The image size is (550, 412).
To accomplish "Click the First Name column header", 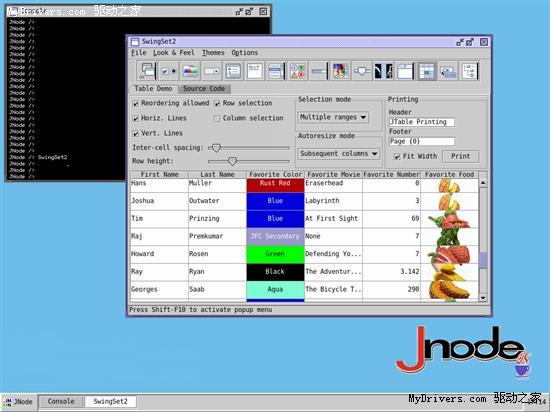I will point(160,175).
